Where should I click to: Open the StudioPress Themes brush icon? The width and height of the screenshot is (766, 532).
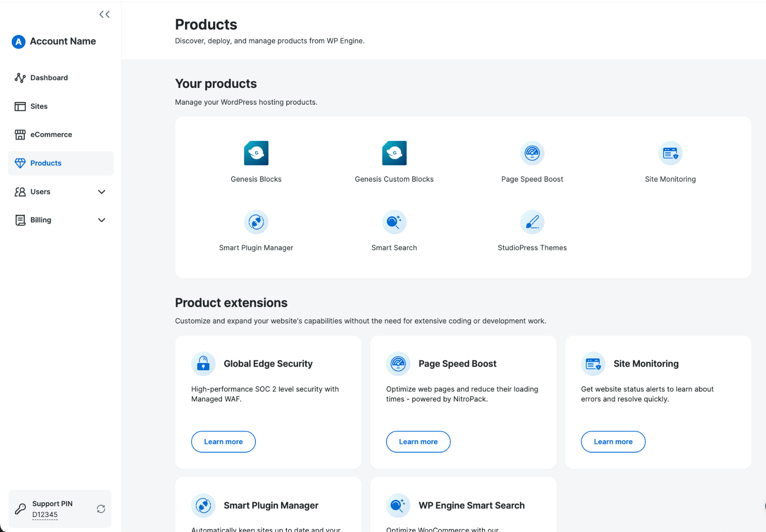click(532, 222)
